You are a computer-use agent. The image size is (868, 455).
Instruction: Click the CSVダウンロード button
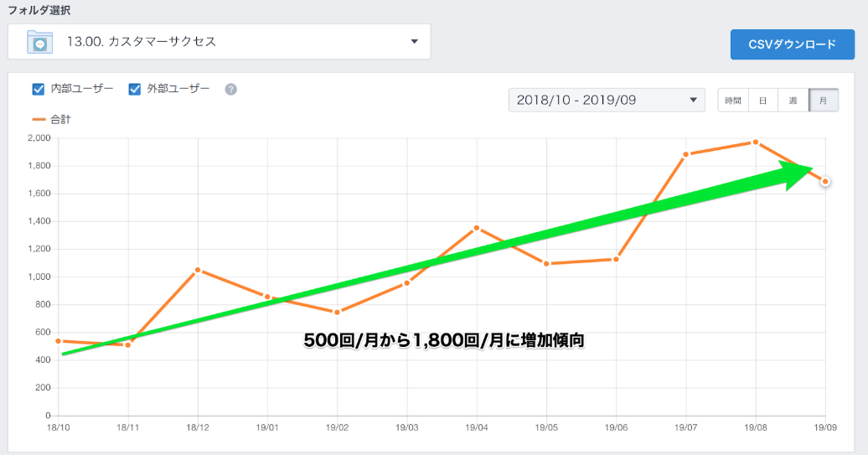pyautogui.click(x=792, y=44)
